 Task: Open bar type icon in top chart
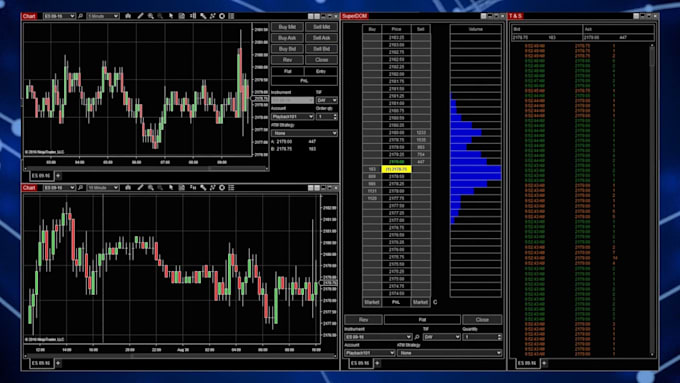pos(128,16)
